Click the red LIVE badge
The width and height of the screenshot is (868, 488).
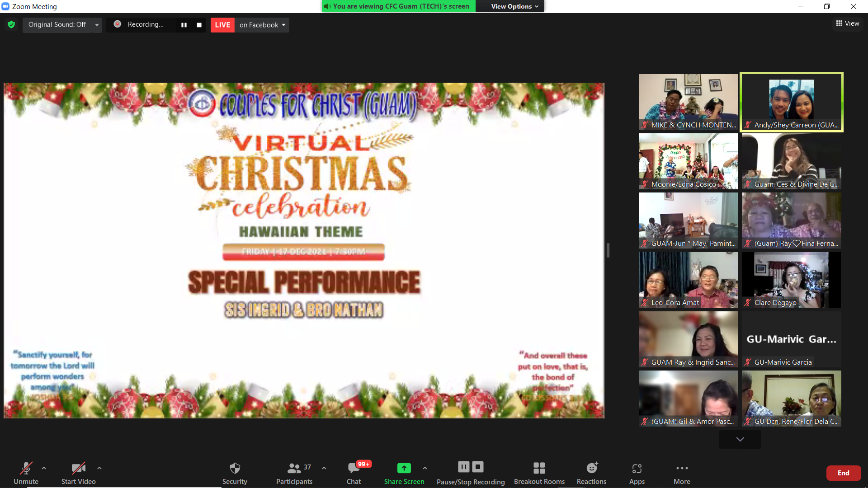[222, 25]
